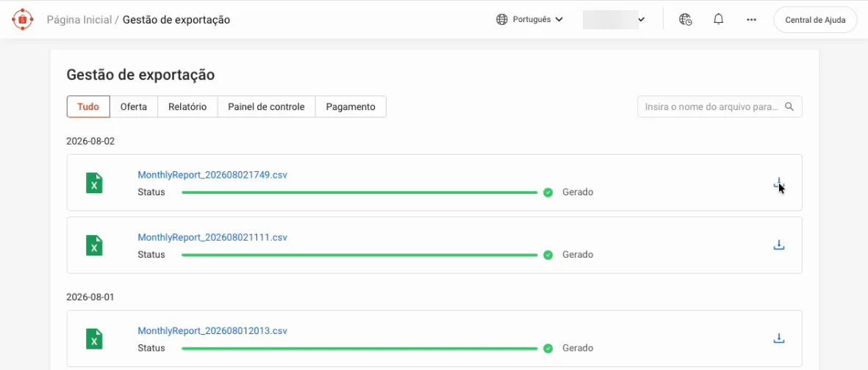Download MonthlyReport_202608012013.csv
The image size is (868, 370).
[x=778, y=338]
